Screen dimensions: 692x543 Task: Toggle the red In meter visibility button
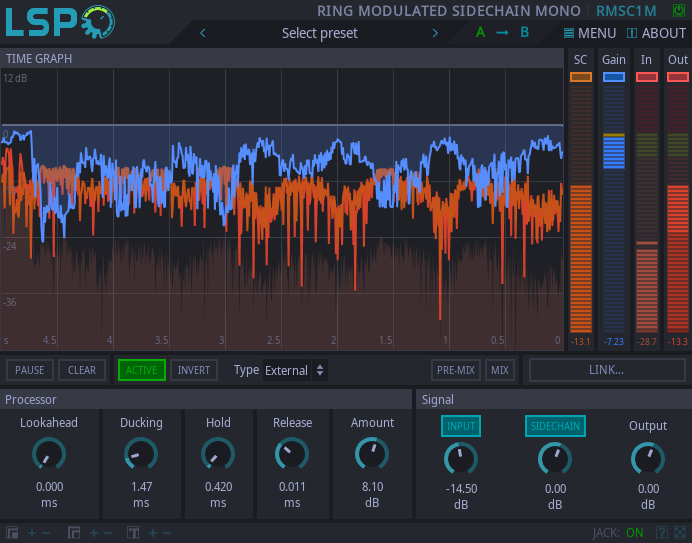pos(646,77)
